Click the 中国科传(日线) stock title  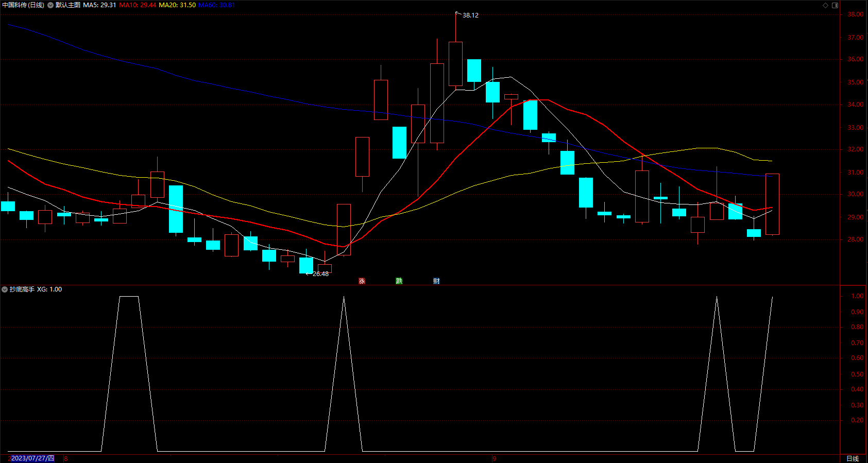point(23,5)
